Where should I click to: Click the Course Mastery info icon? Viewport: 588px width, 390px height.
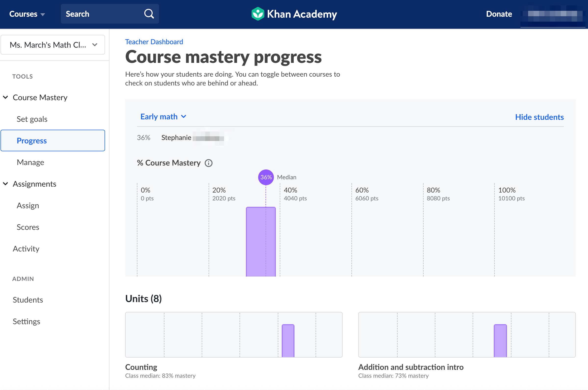click(208, 163)
